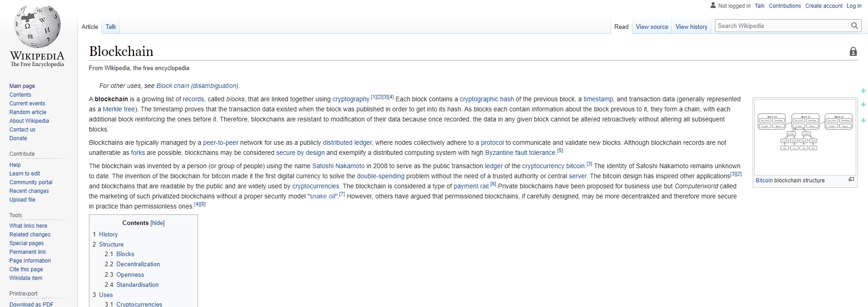Go to Main page in sidebar

point(22,86)
